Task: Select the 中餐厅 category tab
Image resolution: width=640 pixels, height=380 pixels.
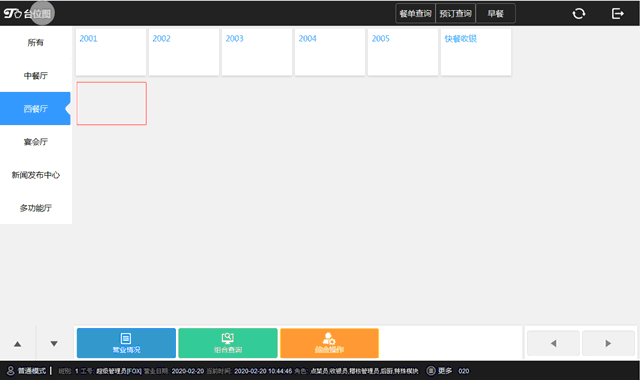Action: [x=36, y=76]
